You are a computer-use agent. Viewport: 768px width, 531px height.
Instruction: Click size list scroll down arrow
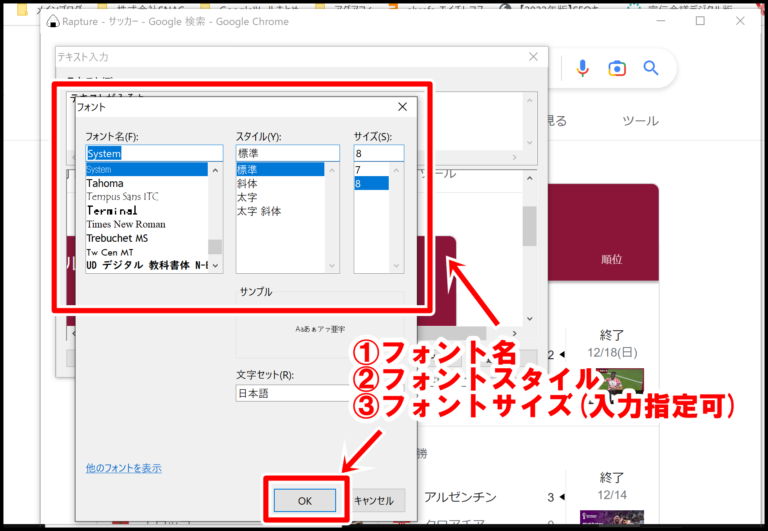(396, 266)
